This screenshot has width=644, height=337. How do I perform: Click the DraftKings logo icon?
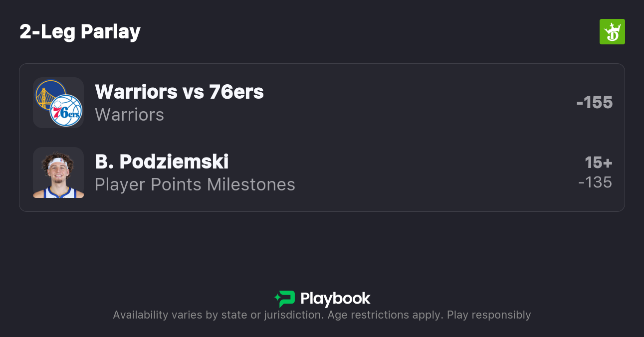click(x=612, y=32)
